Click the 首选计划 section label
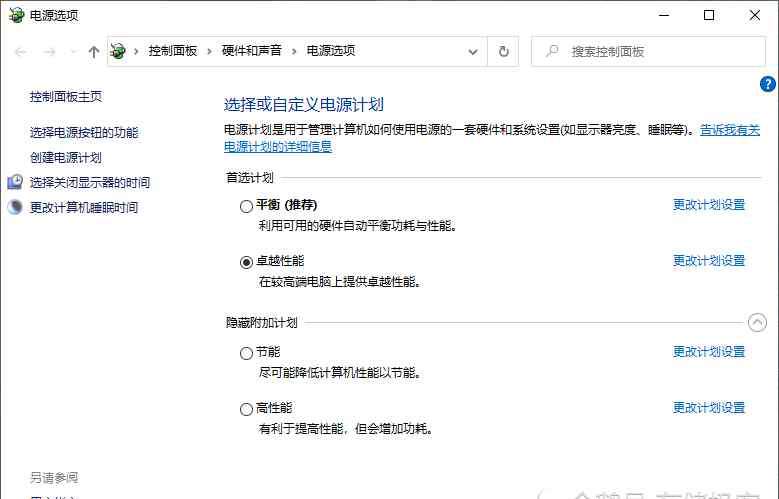The image size is (779, 499). point(249,177)
